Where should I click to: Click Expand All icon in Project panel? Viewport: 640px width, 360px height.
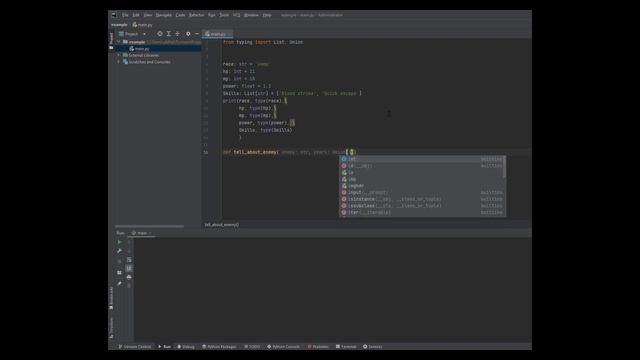169,34
